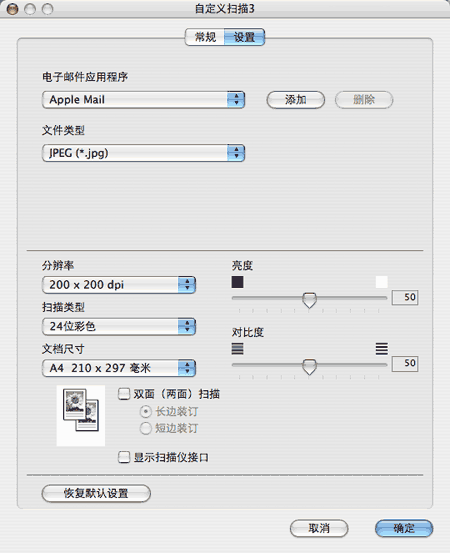The height and width of the screenshot is (553, 450).
Task: Enable 双面（两面）扫描 checkbox
Action: click(124, 394)
